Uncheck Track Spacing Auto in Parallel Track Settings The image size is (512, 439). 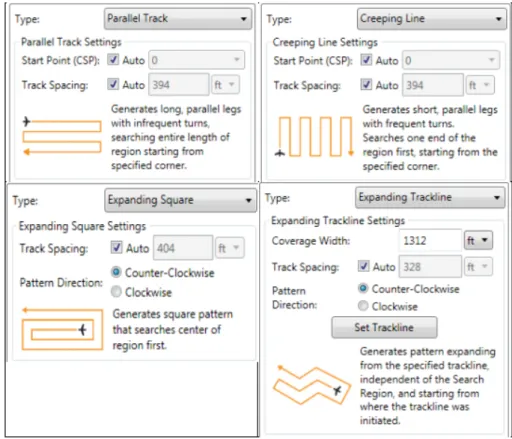click(x=113, y=84)
